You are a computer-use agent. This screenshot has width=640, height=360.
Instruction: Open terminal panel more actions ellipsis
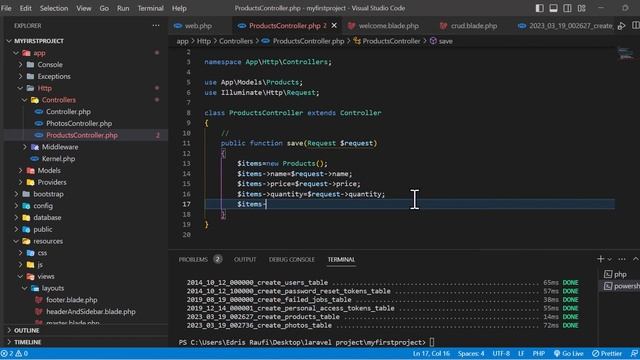click(622, 260)
